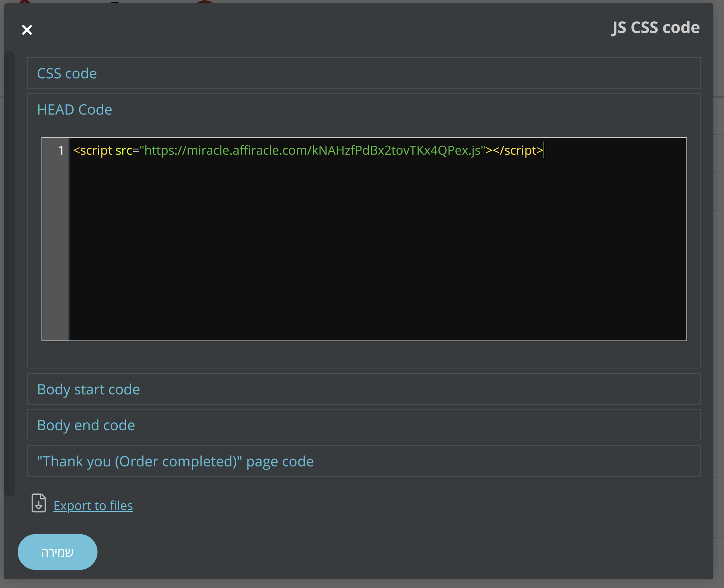Click the kNAHzfPdBx2tovTKx4QPex.js filename in the URL
This screenshot has width=724, height=588.
click(x=395, y=150)
